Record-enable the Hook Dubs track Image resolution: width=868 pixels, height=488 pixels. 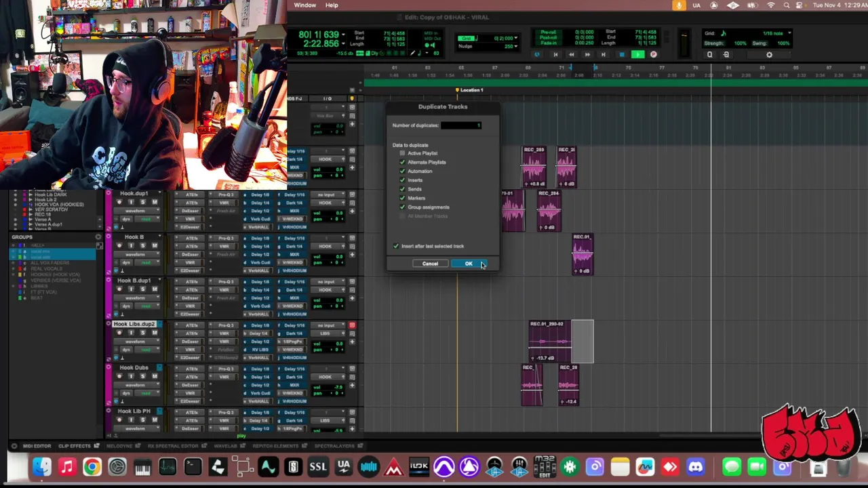[120, 376]
